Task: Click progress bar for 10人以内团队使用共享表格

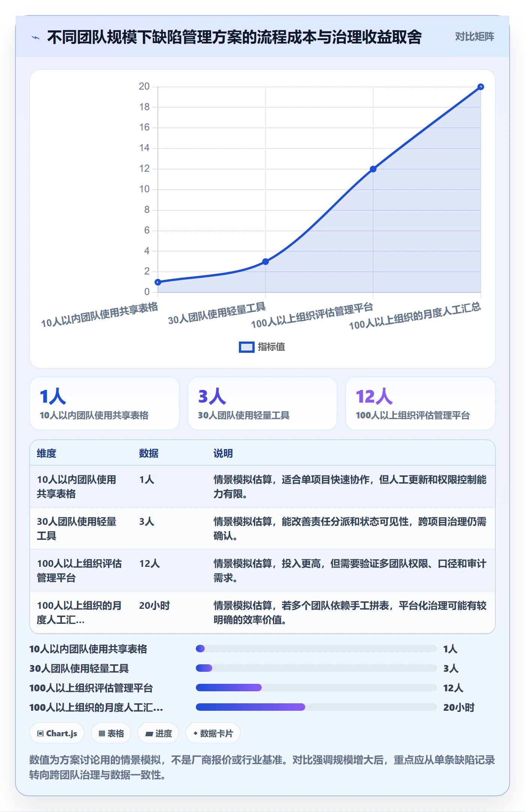Action: tap(316, 649)
